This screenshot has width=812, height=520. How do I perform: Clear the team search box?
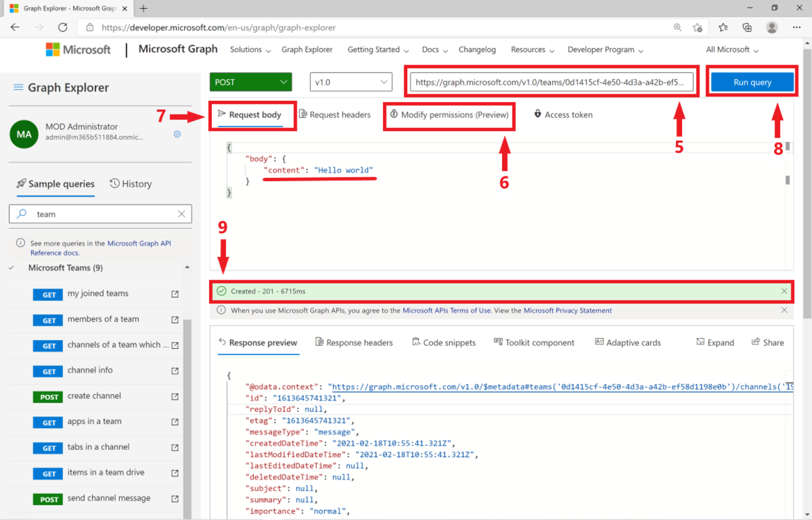click(181, 214)
